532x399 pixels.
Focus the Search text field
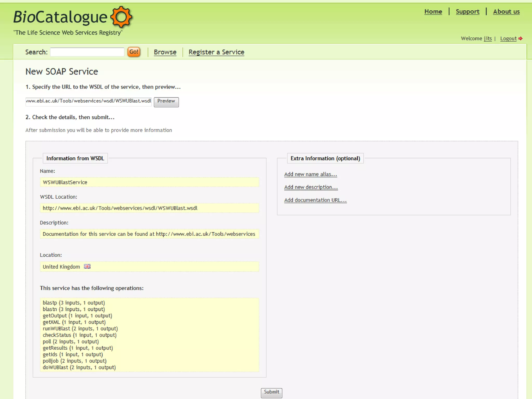(87, 52)
